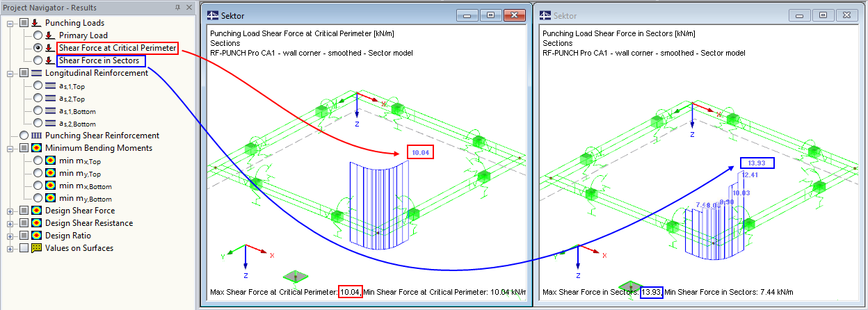Select the as,2,Top radio button

pos(38,98)
